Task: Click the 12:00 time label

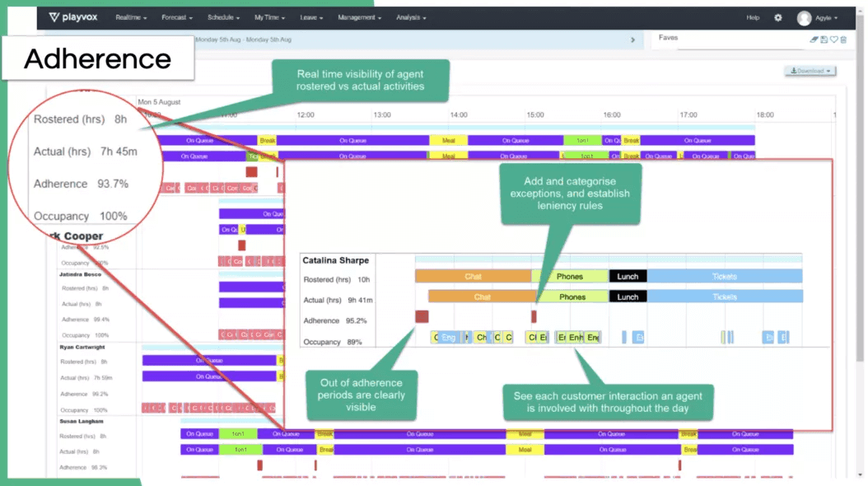Action: click(x=306, y=115)
